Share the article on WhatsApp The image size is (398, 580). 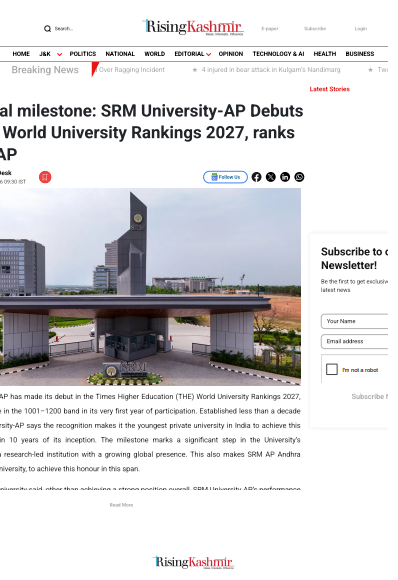299,177
